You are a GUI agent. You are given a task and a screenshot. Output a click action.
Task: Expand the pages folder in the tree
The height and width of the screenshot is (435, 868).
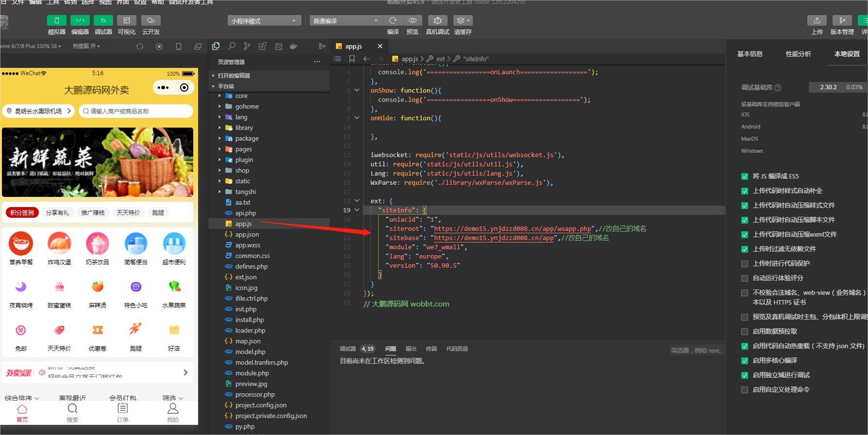coord(243,149)
